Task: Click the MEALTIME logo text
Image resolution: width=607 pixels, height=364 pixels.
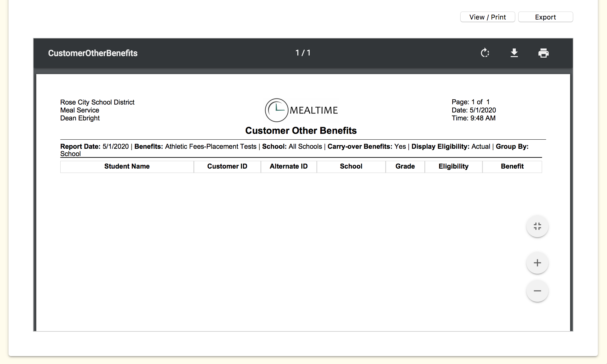Action: [314, 110]
